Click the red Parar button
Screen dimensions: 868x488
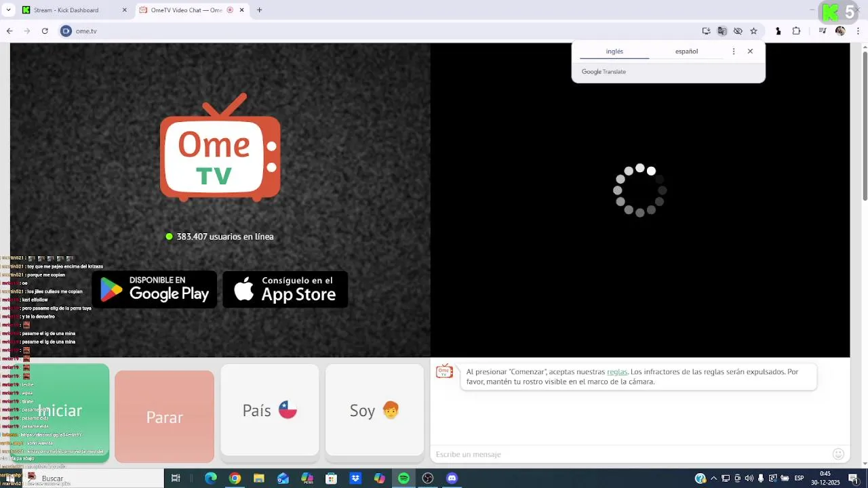pos(165,416)
